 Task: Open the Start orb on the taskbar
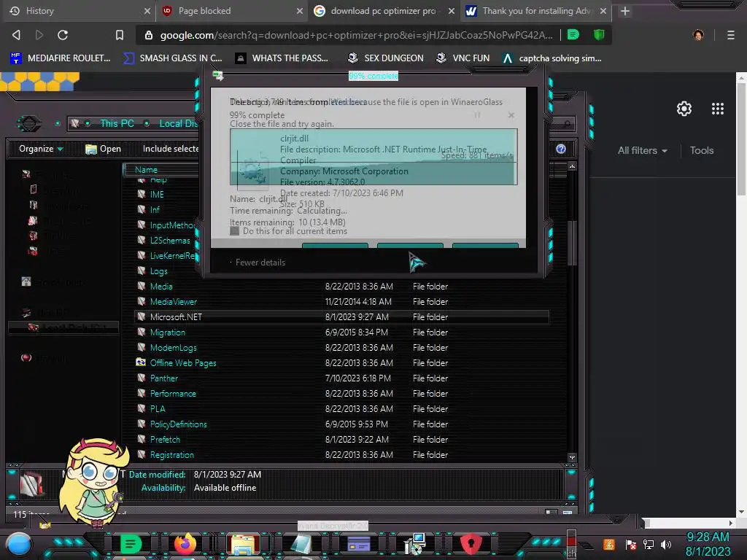tap(19, 545)
